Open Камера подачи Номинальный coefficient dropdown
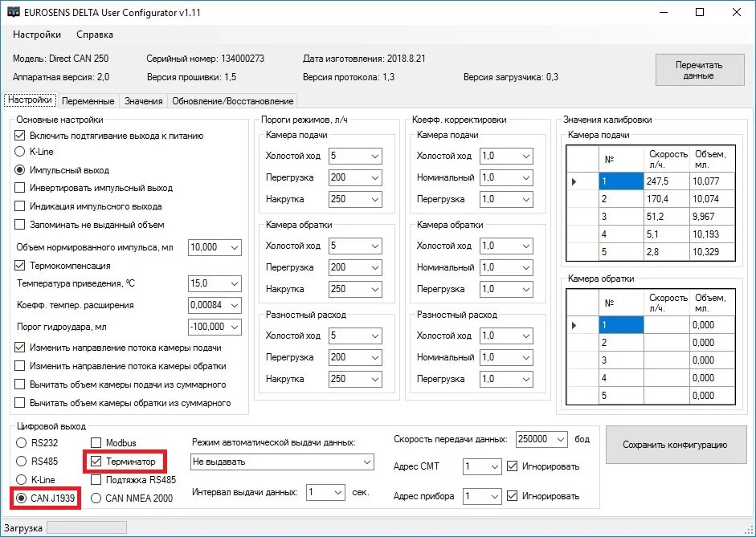The height and width of the screenshot is (537, 756). pos(526,177)
